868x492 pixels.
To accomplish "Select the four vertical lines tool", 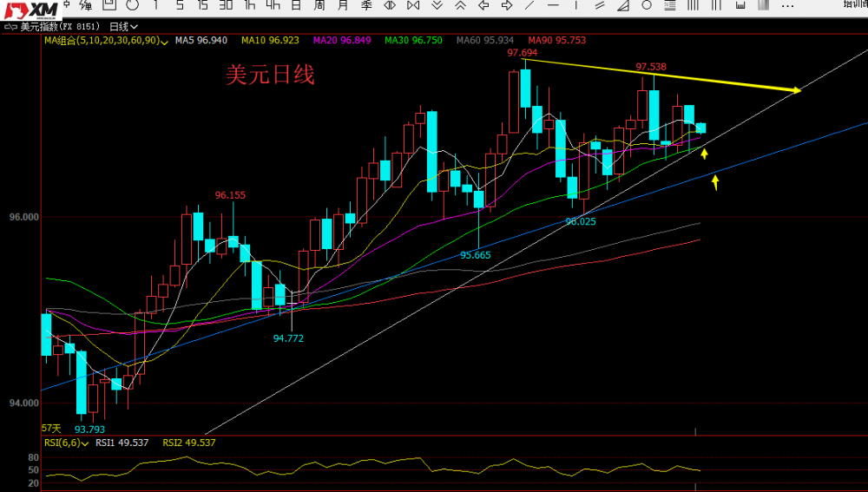I will [x=693, y=5].
